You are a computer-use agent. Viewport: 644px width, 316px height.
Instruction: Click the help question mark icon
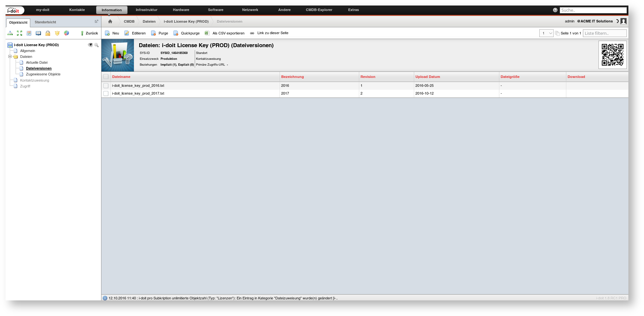[x=555, y=10]
